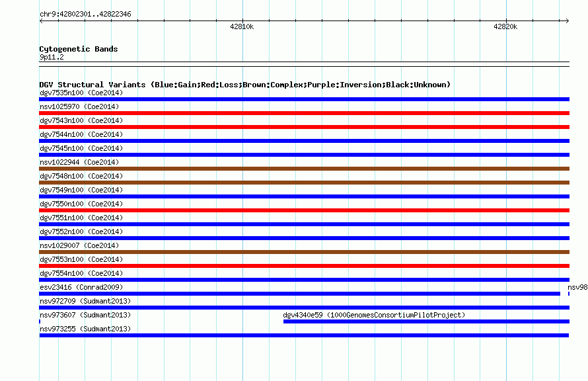The height and width of the screenshot is (381, 588).
Task: Open the dgv7552n100 (Coe2014) label
Action: [x=81, y=232]
